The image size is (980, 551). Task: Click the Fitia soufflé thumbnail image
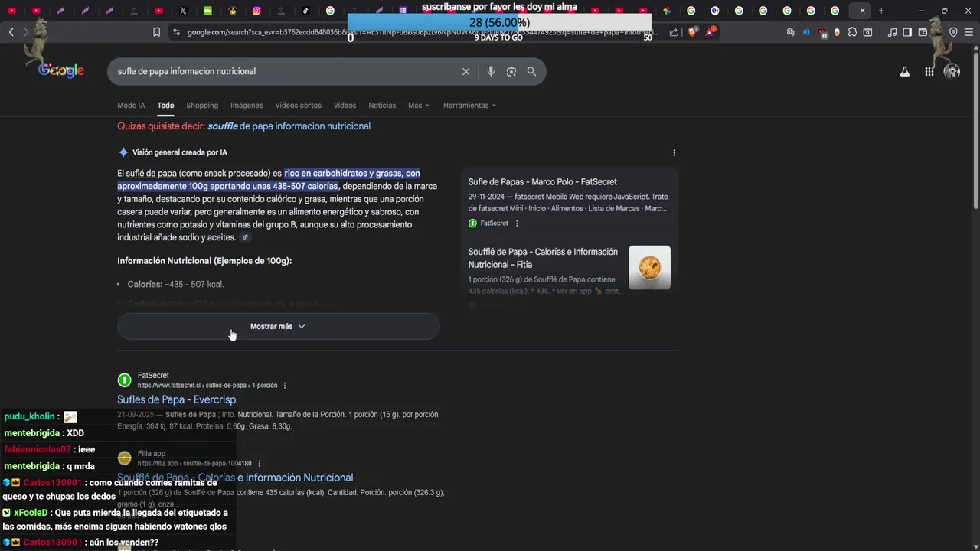tap(649, 267)
